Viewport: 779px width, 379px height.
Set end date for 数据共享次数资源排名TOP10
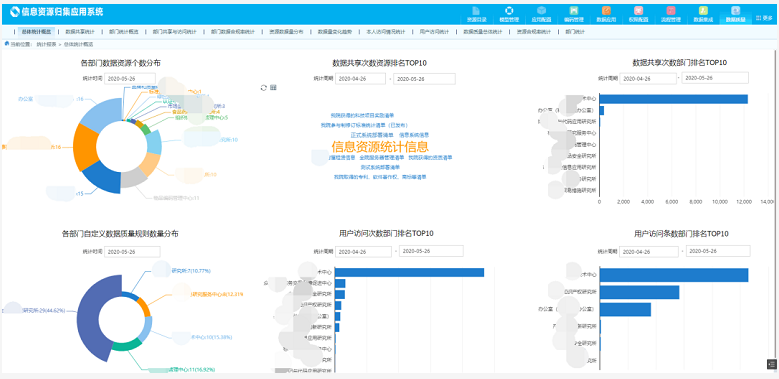[424, 78]
